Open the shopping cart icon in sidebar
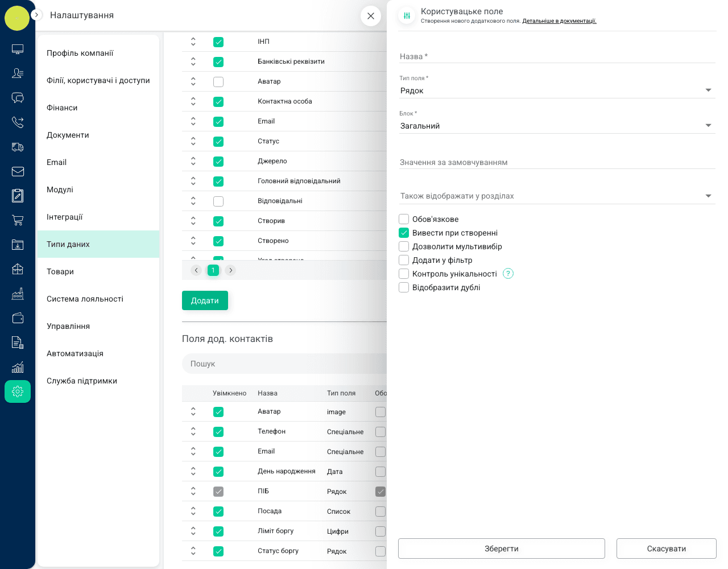This screenshot has width=728, height=569. click(18, 220)
